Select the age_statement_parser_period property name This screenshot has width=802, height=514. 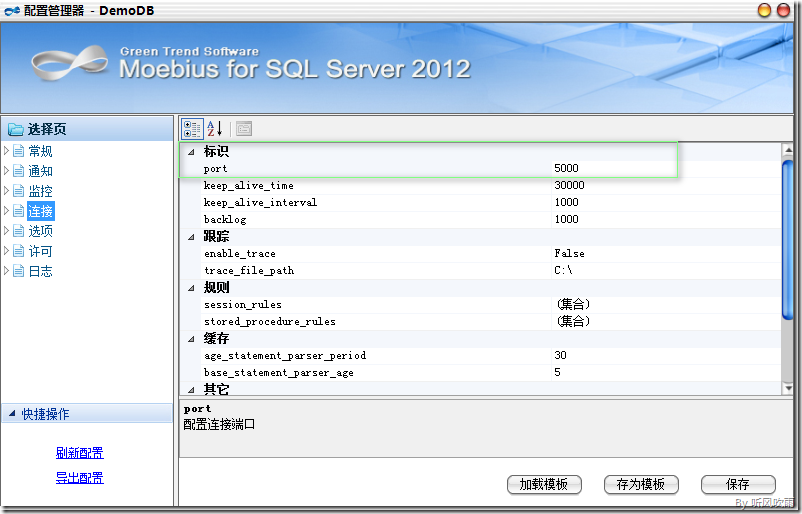285,355
